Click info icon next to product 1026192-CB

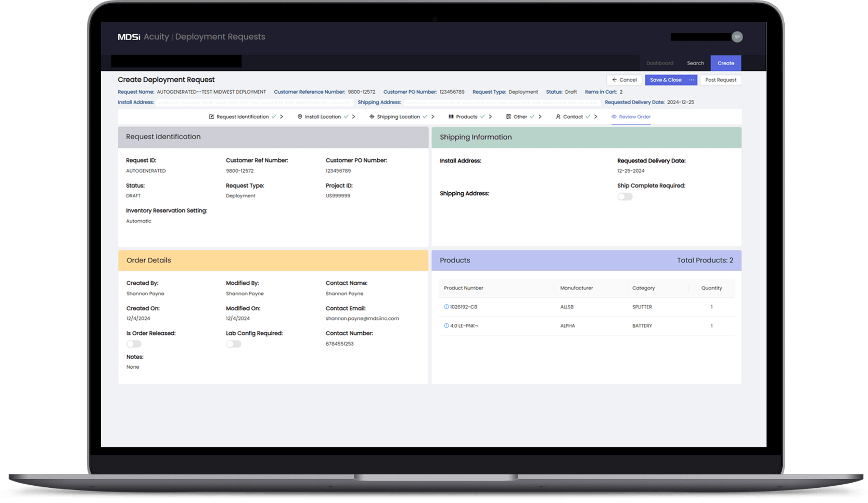[446, 307]
